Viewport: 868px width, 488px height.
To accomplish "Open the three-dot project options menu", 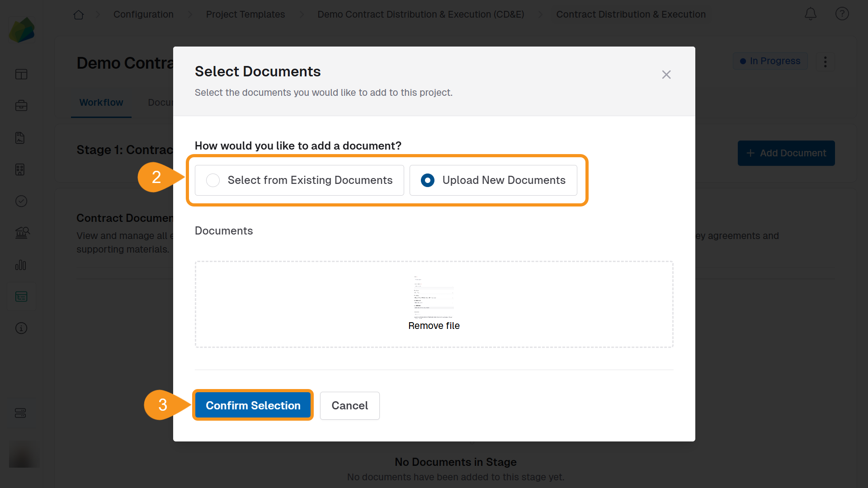I will coord(825,61).
